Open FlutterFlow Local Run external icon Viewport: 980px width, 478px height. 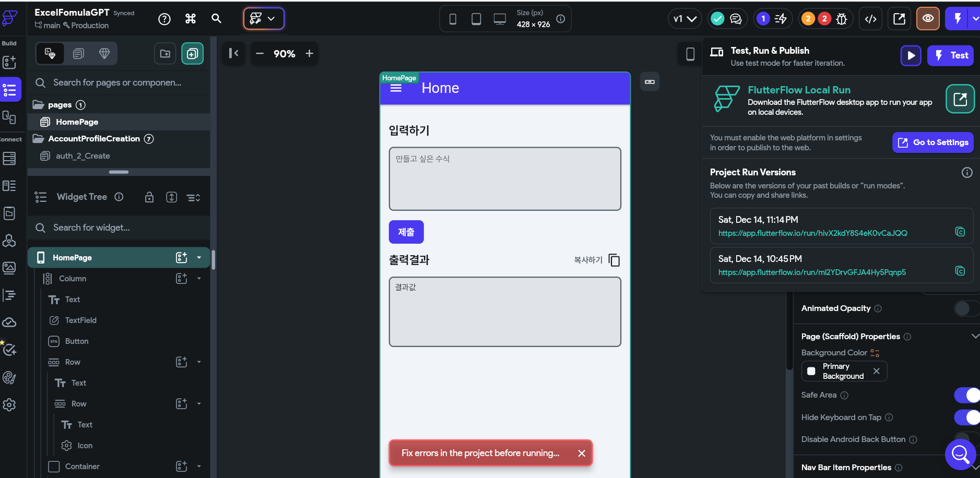click(x=960, y=99)
